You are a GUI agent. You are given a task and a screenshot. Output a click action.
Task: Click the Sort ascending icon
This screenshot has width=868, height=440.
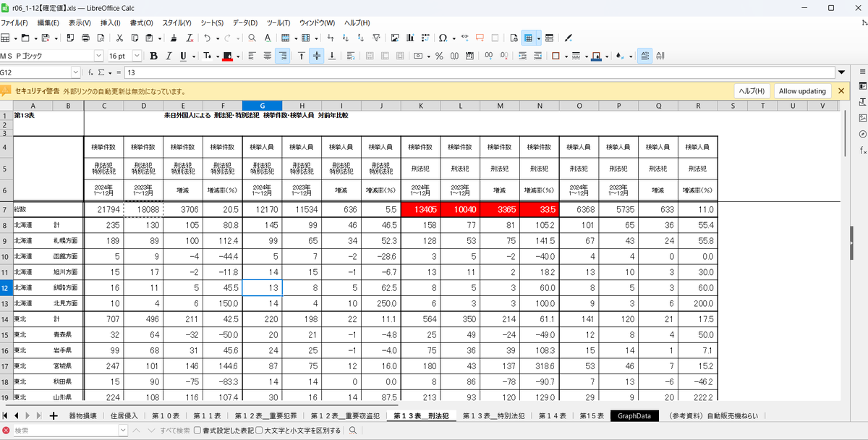tap(345, 38)
